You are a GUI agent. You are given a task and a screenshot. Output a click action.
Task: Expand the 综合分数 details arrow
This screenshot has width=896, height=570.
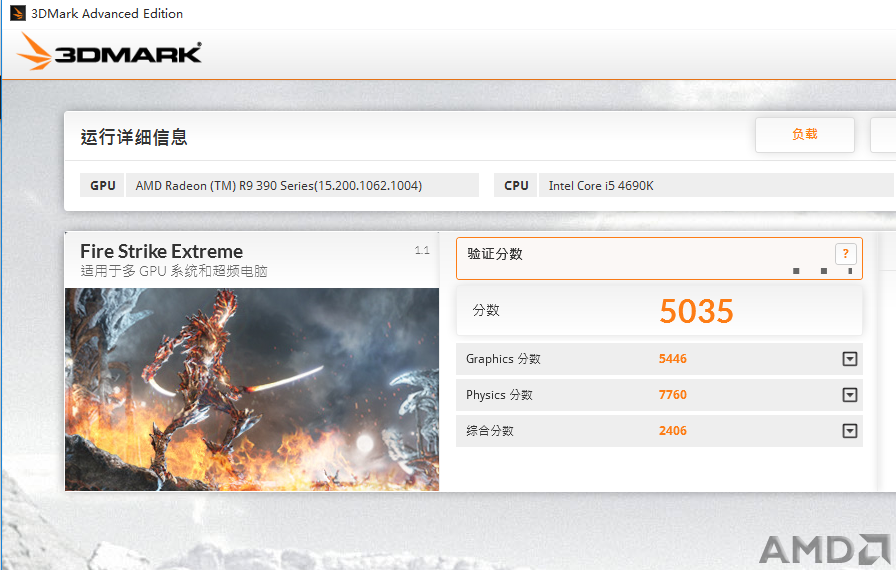pos(850,431)
